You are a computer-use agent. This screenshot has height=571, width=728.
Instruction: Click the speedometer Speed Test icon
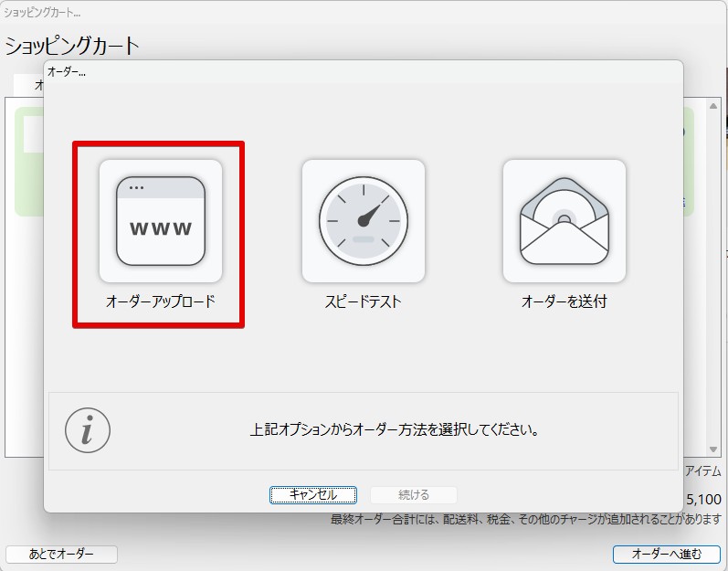click(x=363, y=220)
